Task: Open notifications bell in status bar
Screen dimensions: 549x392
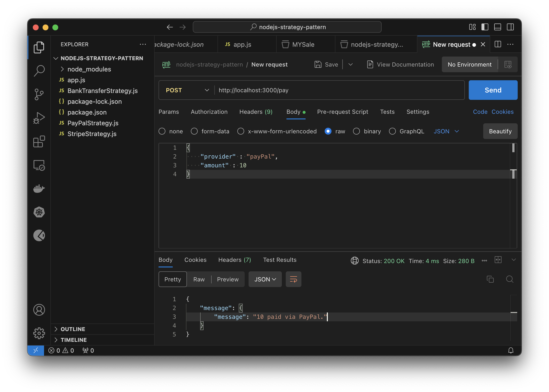Action: 511,350
